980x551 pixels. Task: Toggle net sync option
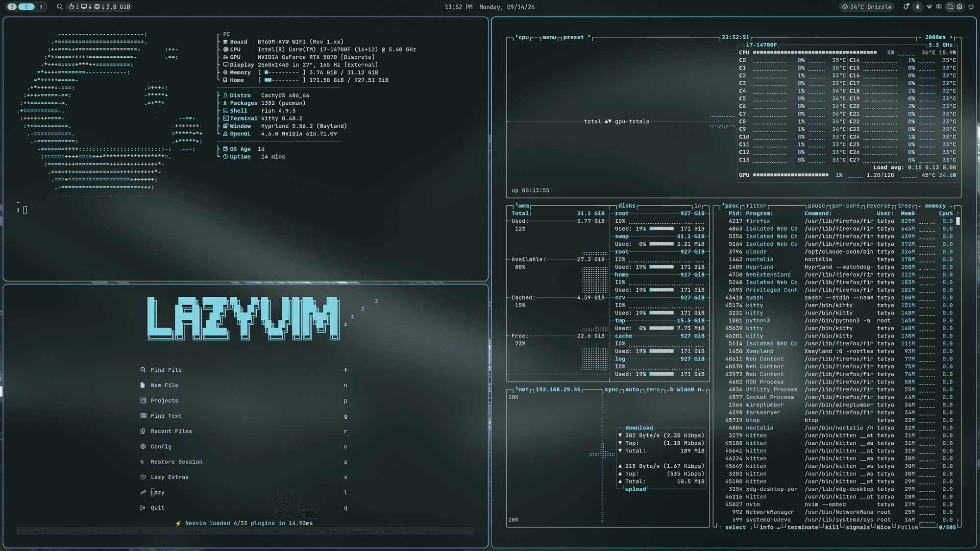coord(611,390)
